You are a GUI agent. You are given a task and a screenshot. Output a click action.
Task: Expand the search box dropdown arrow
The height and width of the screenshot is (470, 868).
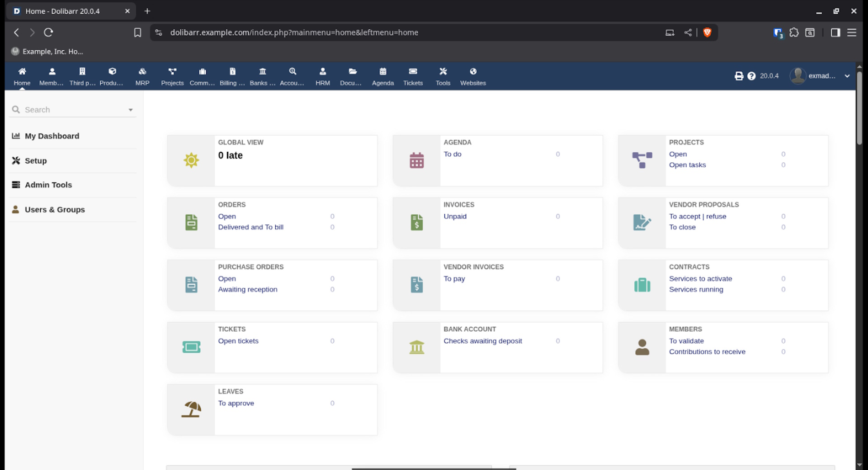[x=131, y=110]
